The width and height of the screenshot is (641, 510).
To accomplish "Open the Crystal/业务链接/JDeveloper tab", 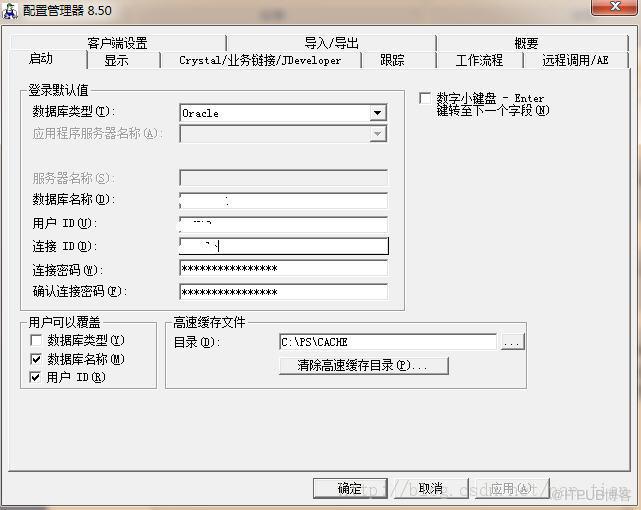I will click(260, 60).
